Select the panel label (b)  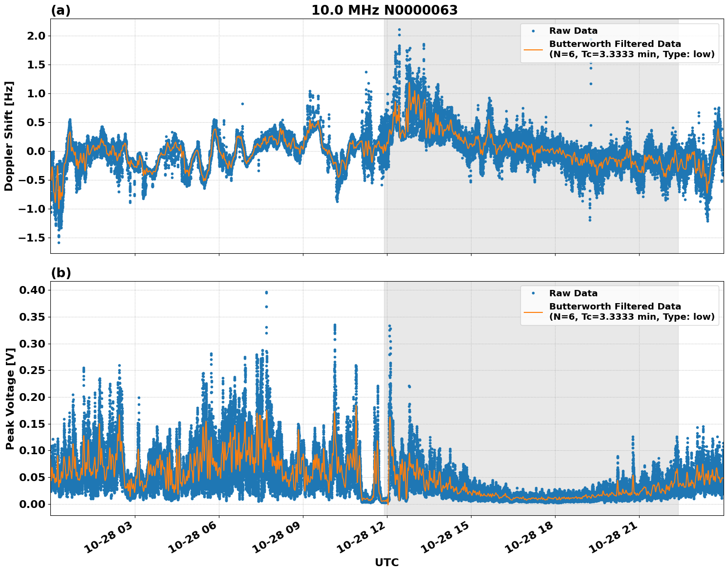tap(60, 272)
